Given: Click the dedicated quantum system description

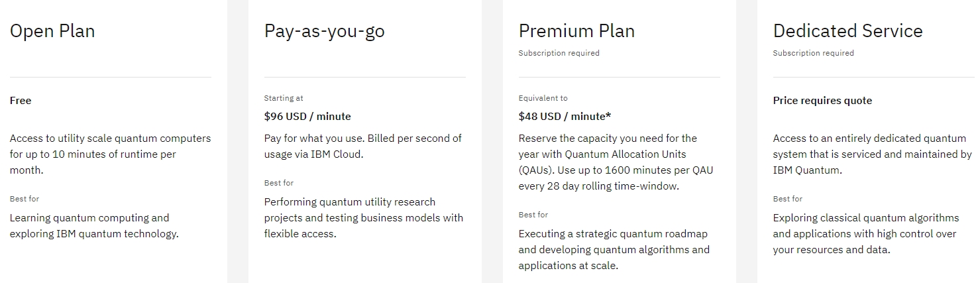Looking at the screenshot, I should point(873,154).
